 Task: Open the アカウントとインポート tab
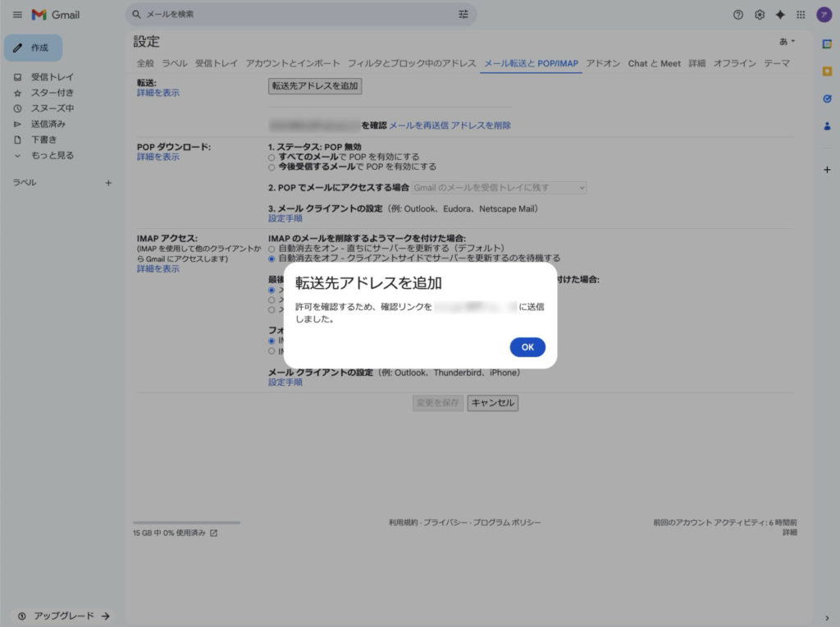click(293, 63)
